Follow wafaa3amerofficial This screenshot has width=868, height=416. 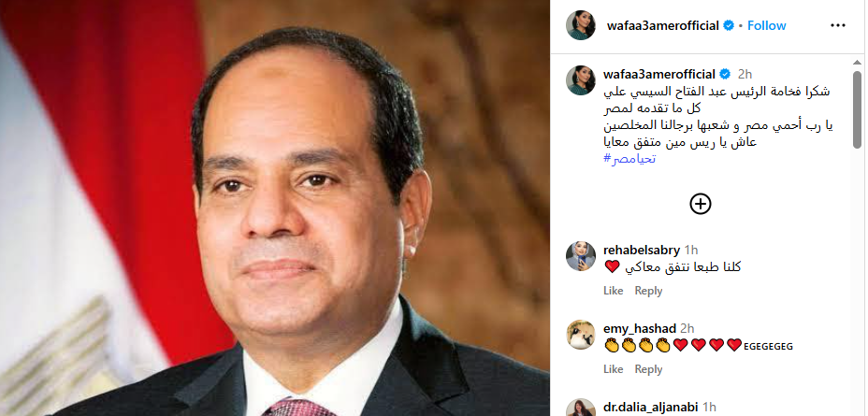(767, 25)
